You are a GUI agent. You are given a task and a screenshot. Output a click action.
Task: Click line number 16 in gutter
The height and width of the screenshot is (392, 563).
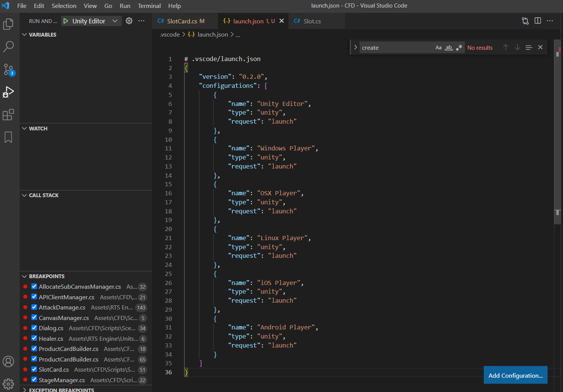click(168, 193)
